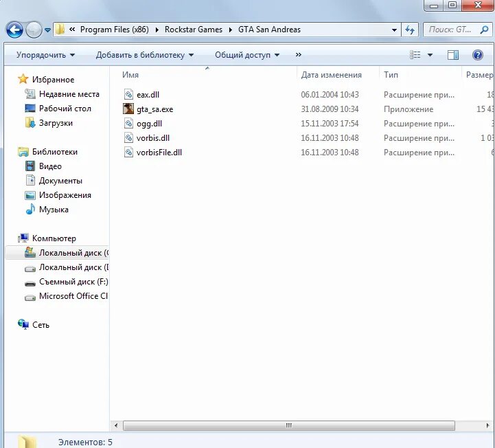The image size is (495, 448).
Task: Click horizontal scrollbar thumb
Action: 289,425
